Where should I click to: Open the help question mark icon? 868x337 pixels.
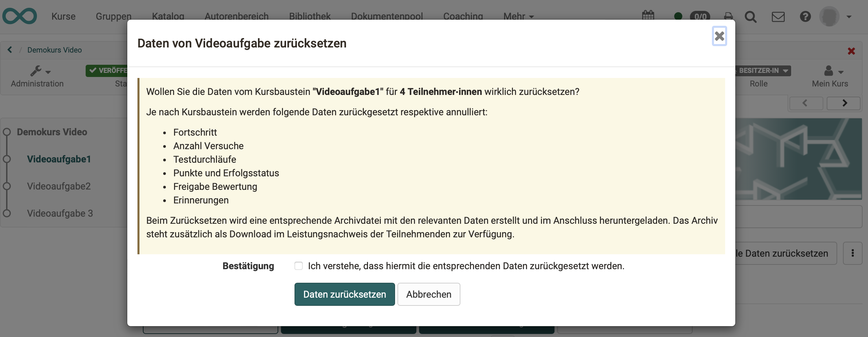tap(806, 16)
